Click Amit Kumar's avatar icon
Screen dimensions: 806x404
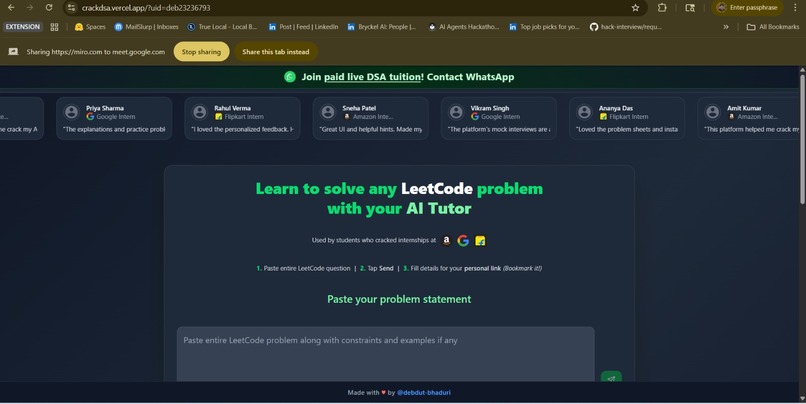(x=712, y=112)
